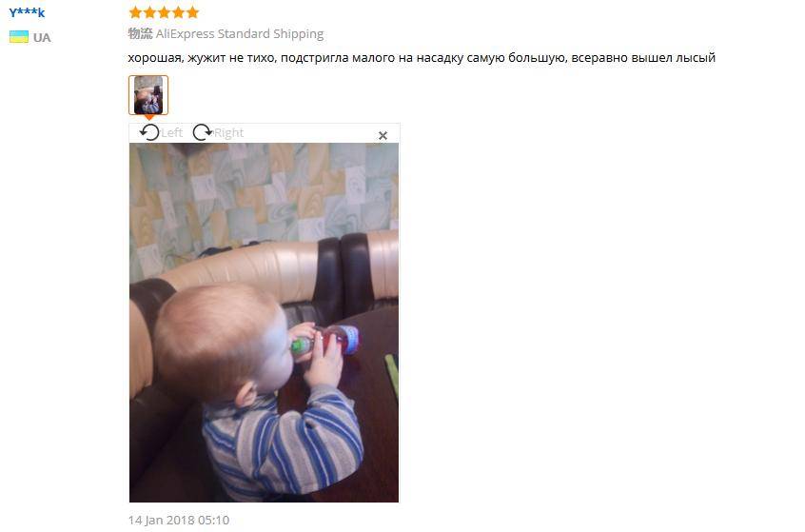Click the 'UA' country label
805x532 pixels.
42,37
